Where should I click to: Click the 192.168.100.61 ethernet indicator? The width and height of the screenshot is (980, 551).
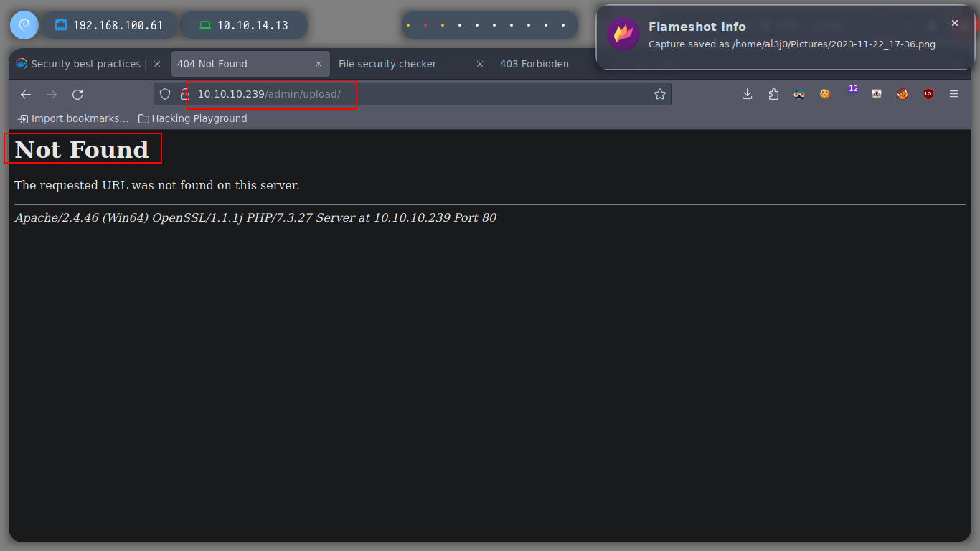(109, 25)
